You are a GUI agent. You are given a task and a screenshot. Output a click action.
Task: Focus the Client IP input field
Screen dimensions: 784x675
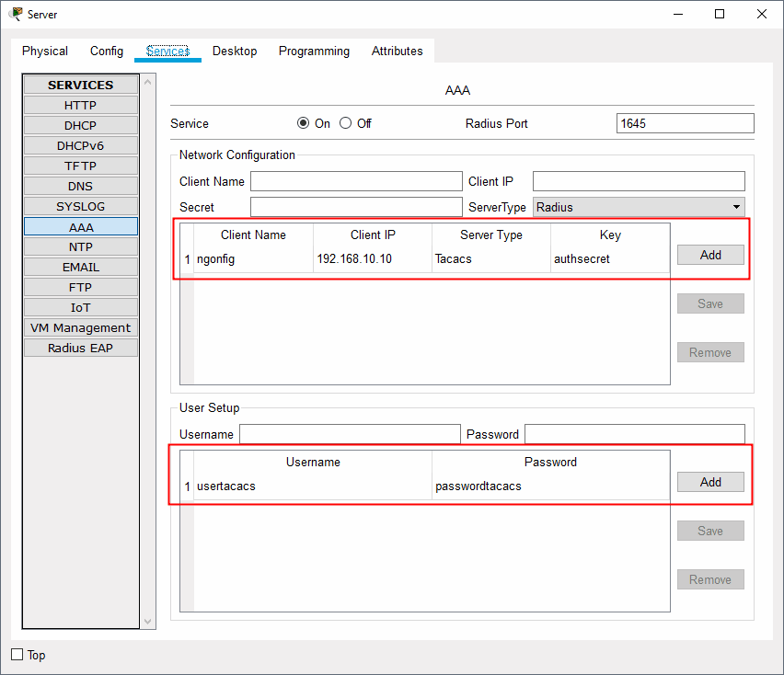click(639, 181)
